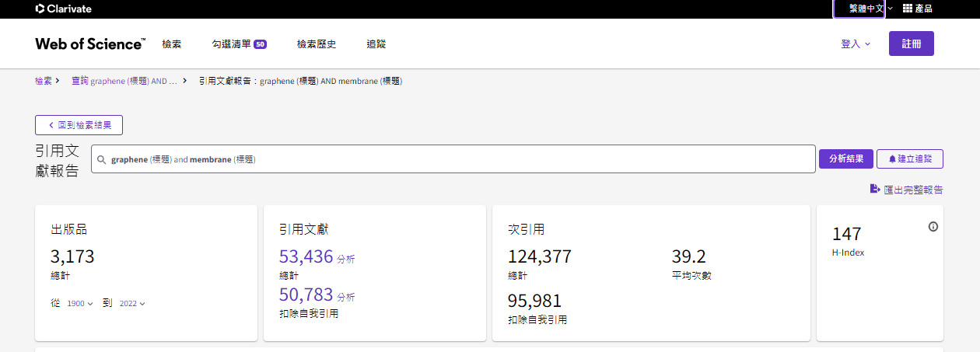
Task: Click 匯出完整報告 export link
Action: point(907,190)
